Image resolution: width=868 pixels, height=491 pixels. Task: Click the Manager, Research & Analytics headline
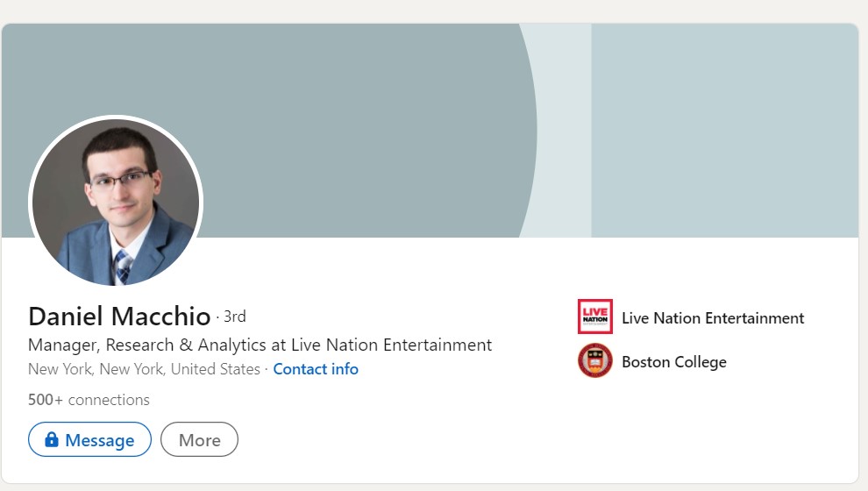[x=260, y=345]
